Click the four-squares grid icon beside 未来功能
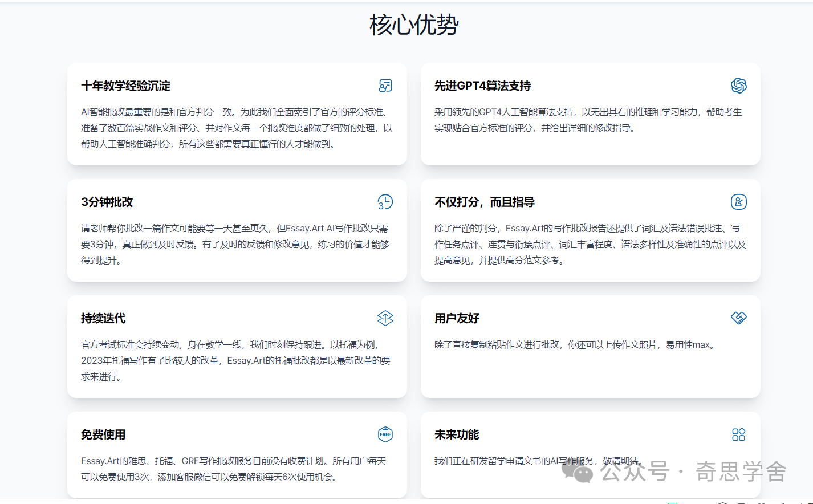Screen dimensions: 813x504 (x=738, y=434)
